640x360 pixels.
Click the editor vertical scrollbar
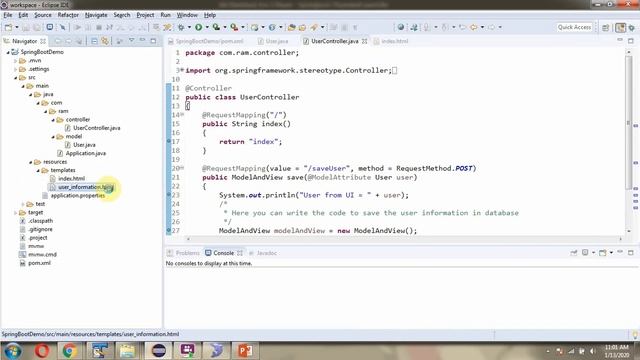pyautogui.click(x=629, y=122)
